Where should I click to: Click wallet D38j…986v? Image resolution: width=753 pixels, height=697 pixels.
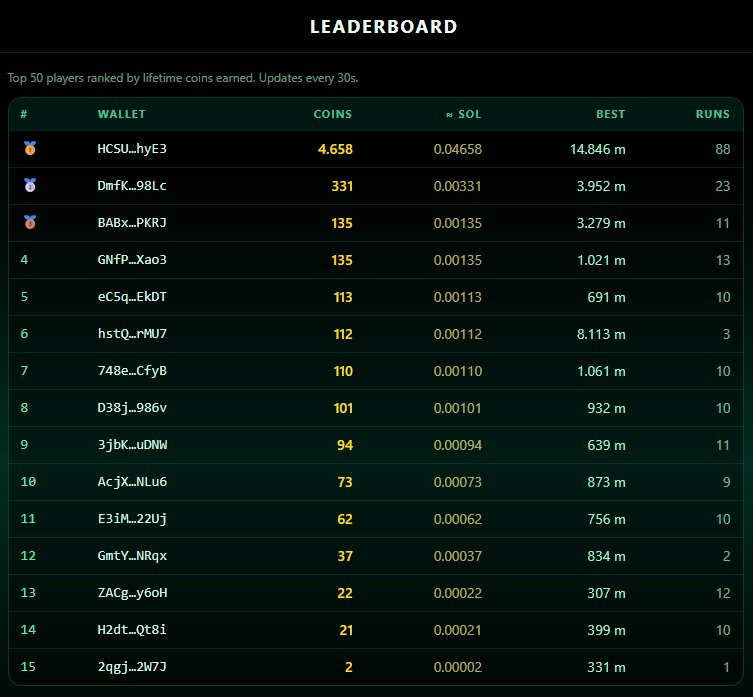pyautogui.click(x=132, y=408)
